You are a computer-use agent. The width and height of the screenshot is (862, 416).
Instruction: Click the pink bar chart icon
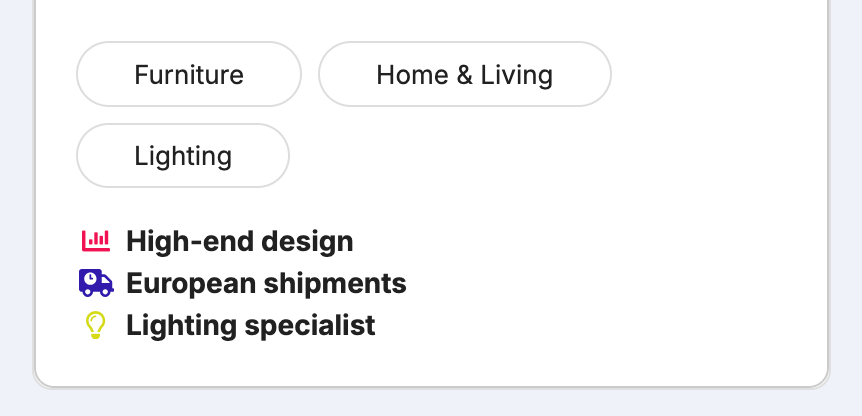coord(96,241)
